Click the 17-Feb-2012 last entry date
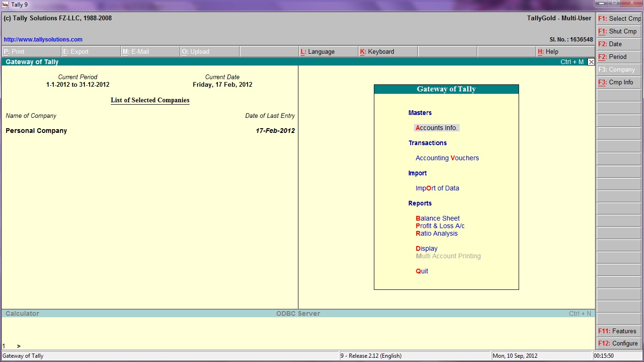This screenshot has width=644, height=362. (x=275, y=131)
